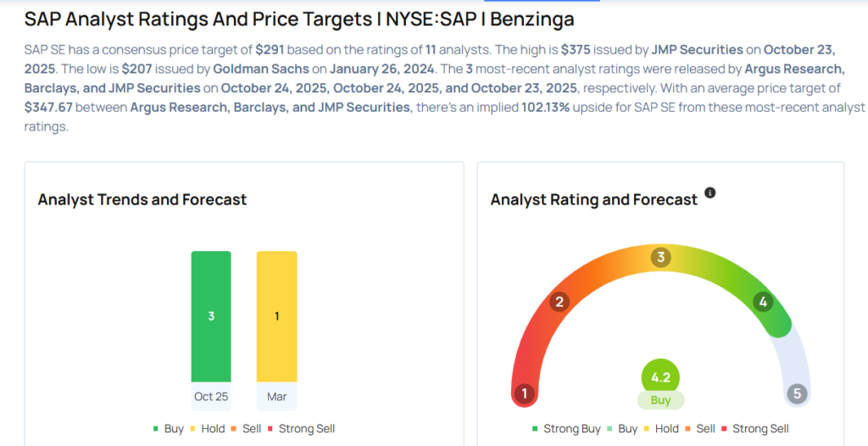The image size is (868, 446).
Task: Click the yellow gauge marker numbered 3
Action: tap(660, 258)
